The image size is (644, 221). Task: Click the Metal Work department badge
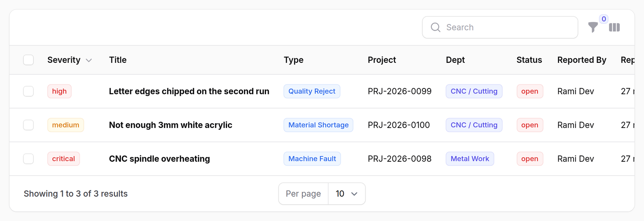tap(470, 159)
